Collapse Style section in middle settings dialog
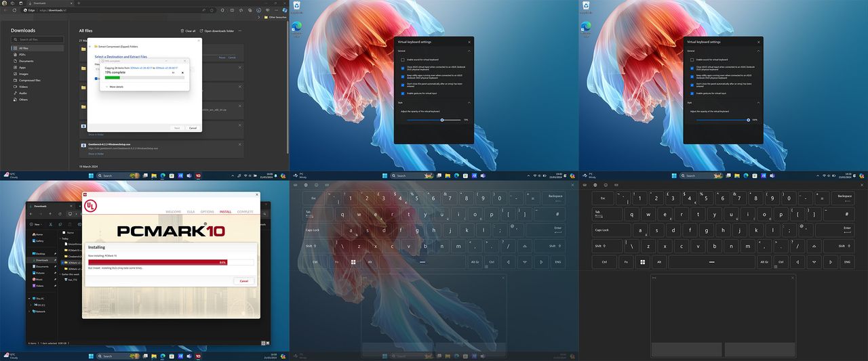Image resolution: width=868 pixels, height=361 pixels. point(469,102)
